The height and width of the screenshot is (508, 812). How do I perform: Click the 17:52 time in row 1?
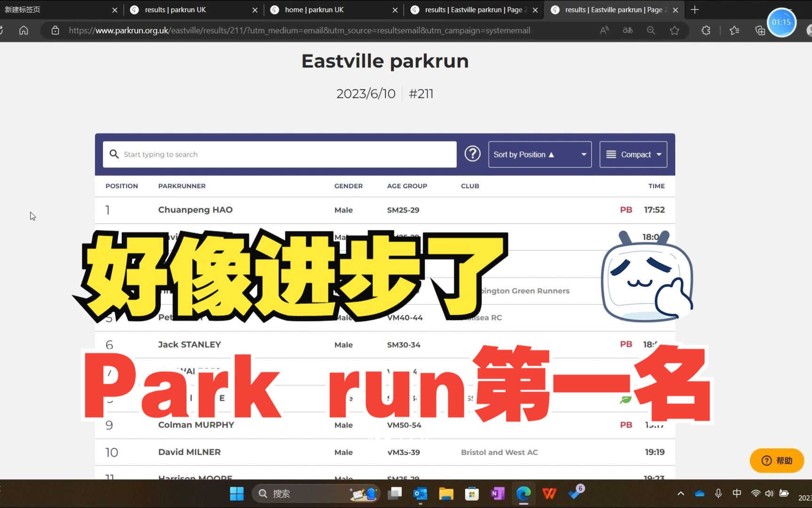click(654, 210)
